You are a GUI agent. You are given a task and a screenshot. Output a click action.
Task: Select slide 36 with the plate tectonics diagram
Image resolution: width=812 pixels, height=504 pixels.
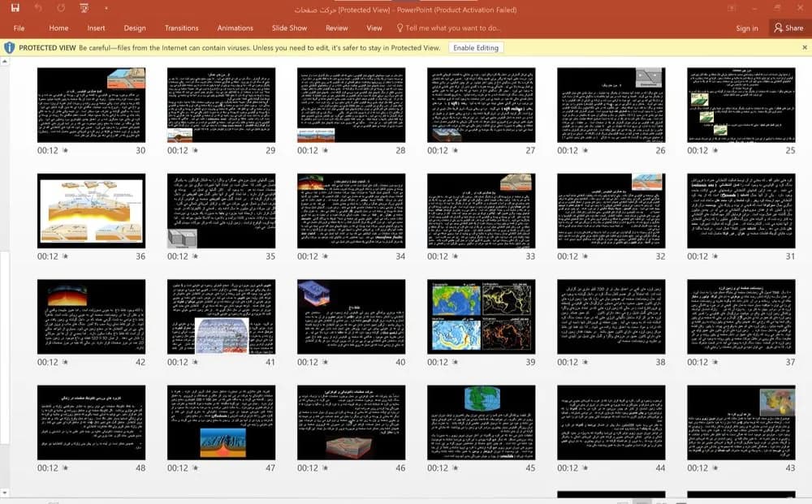(91, 210)
